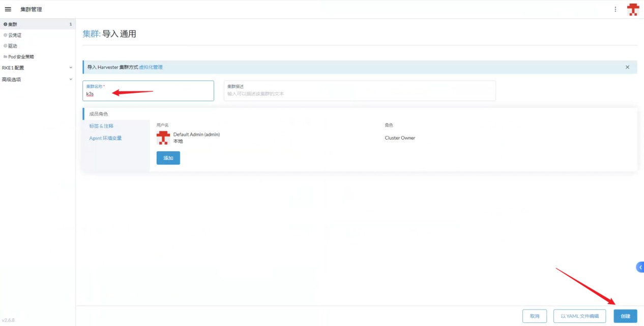Expand the RKE1 配置 section
Screen dimensions: 644x326
click(37, 68)
